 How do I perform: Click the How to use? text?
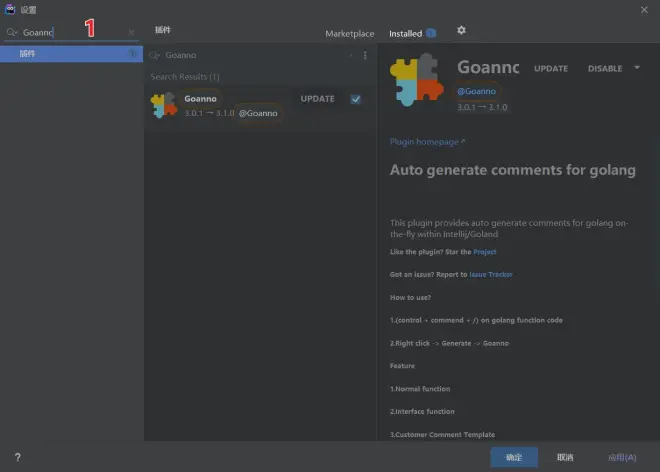point(410,297)
